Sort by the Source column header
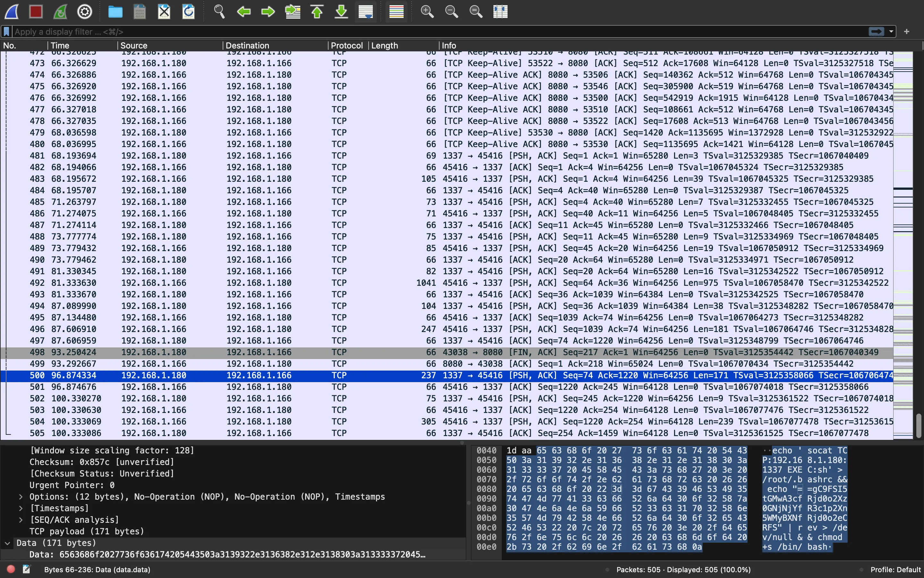The width and height of the screenshot is (924, 578). click(170, 46)
